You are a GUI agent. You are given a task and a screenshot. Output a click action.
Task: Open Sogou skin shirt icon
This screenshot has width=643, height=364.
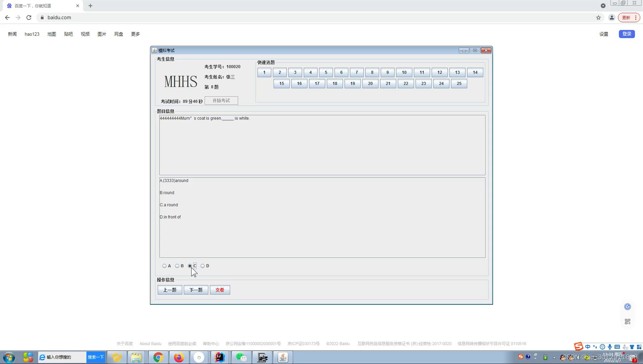click(x=632, y=347)
